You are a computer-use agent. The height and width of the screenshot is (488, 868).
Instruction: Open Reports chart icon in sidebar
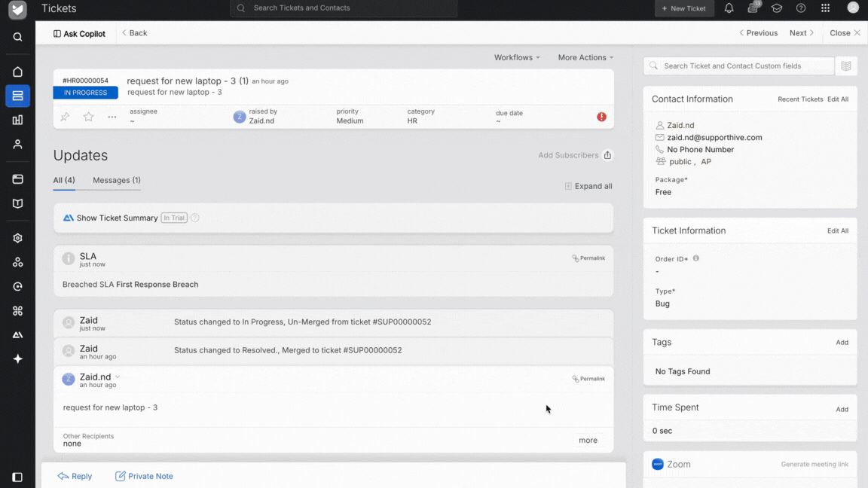18,120
